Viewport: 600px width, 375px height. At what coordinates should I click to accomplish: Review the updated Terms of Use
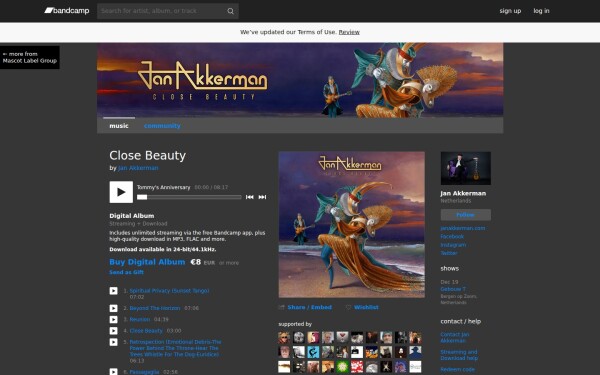tap(349, 32)
